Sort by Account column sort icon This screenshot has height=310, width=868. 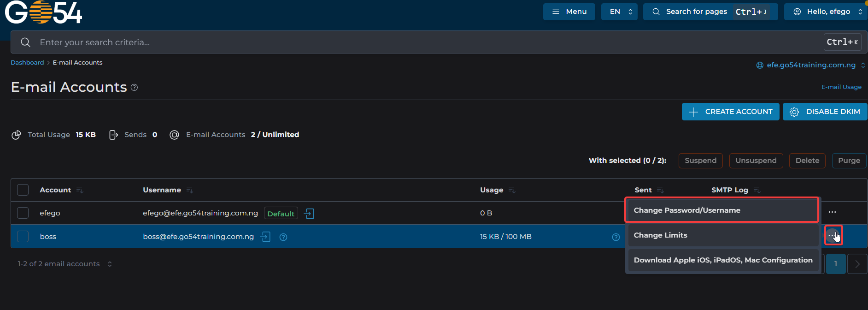pyautogui.click(x=80, y=190)
